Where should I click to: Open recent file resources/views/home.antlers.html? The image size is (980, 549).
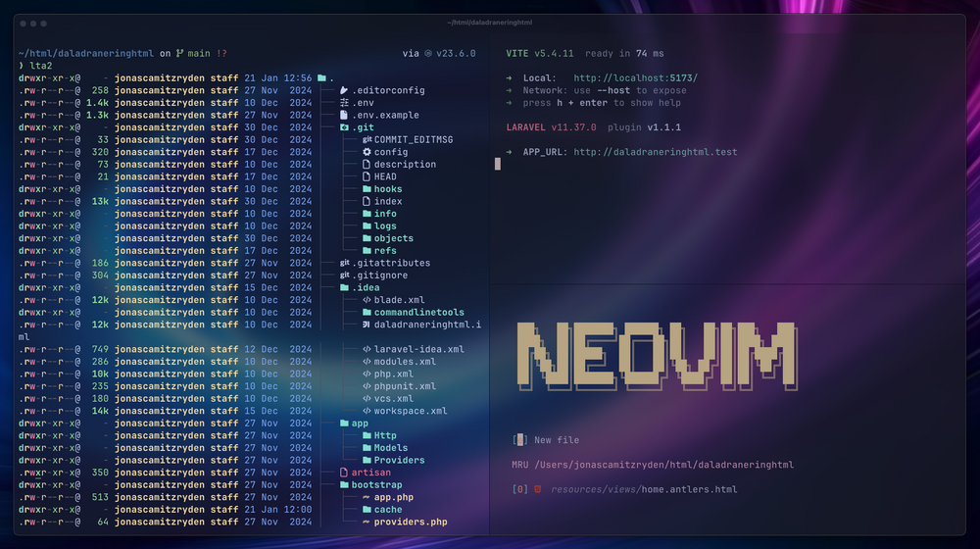point(625,489)
